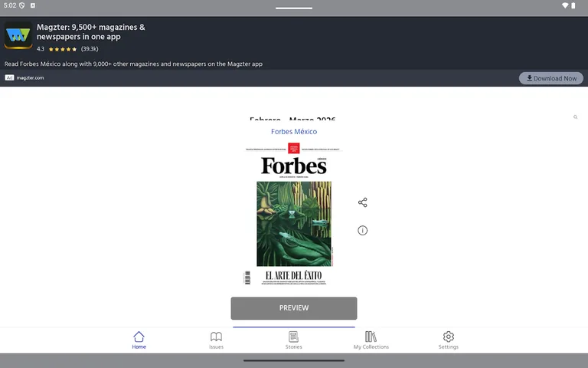Tap the bottom navigation gesture handle

click(294, 360)
